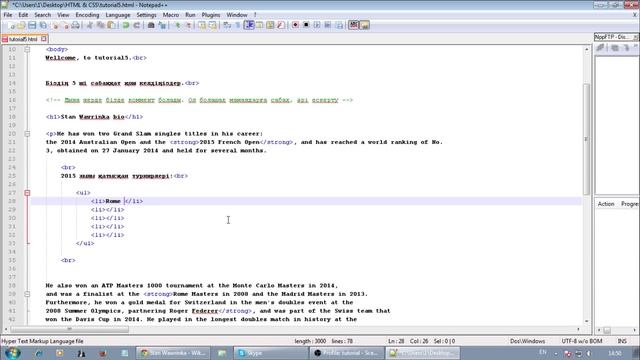Open the Windows Start button
The height and width of the screenshot is (360, 640).
pyautogui.click(x=13, y=353)
